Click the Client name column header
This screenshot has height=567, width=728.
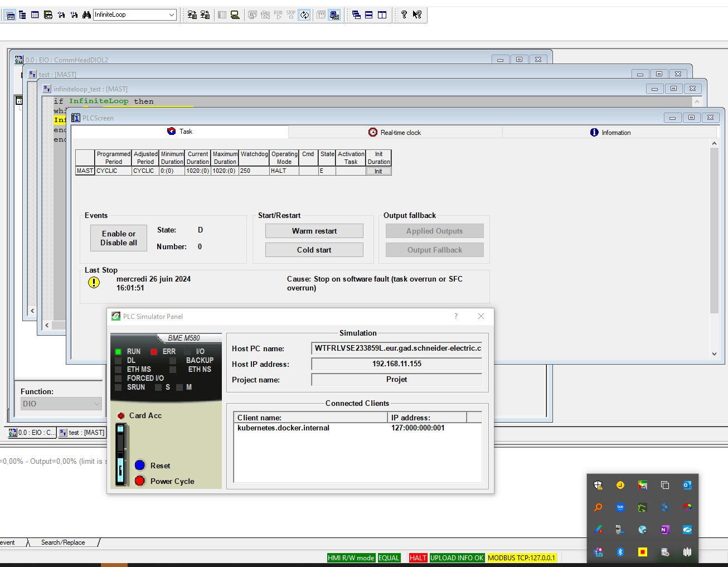[310, 418]
